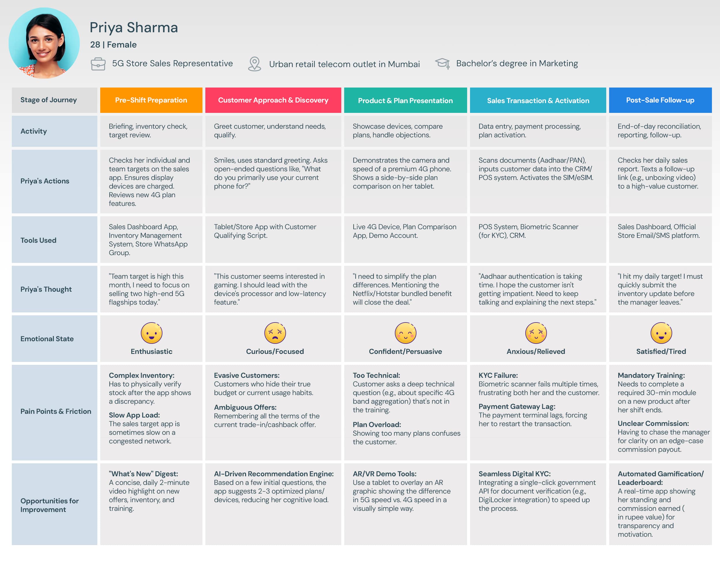Click the map pin location icon
Viewport: 720px width, 588px height.
[x=255, y=64]
